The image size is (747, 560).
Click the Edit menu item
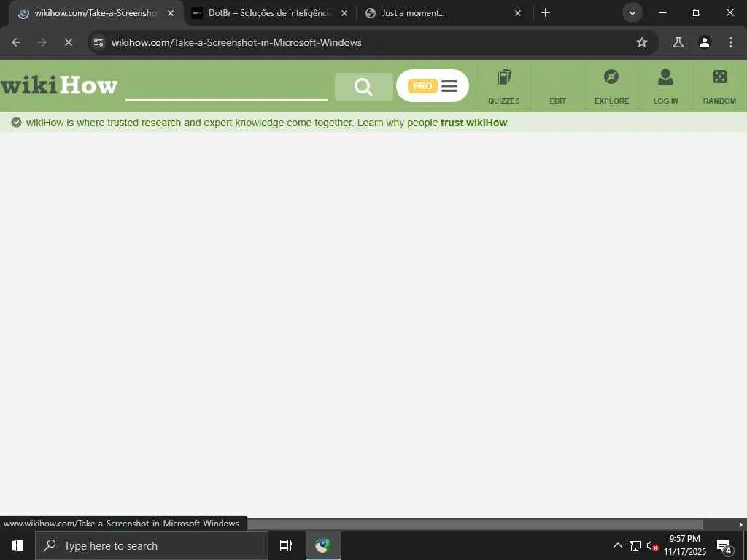tap(557, 86)
